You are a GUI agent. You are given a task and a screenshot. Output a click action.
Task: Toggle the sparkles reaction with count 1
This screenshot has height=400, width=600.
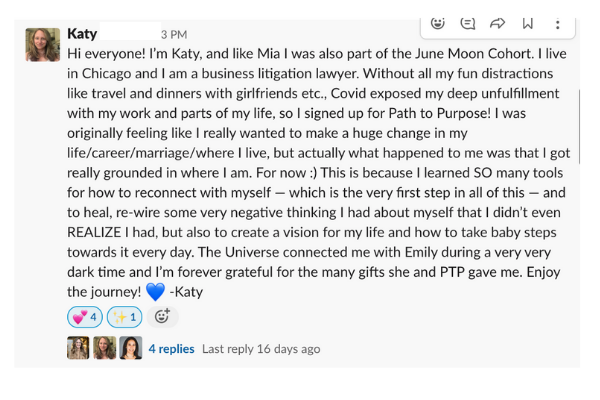pos(124,317)
